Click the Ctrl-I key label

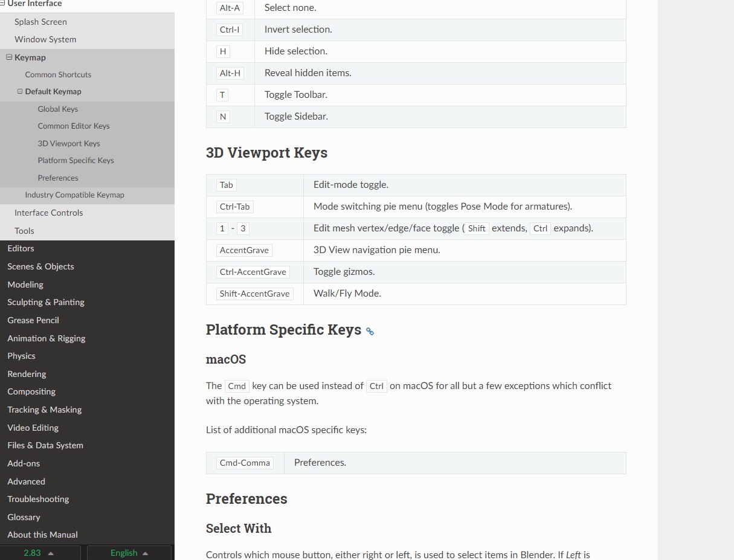230,30
